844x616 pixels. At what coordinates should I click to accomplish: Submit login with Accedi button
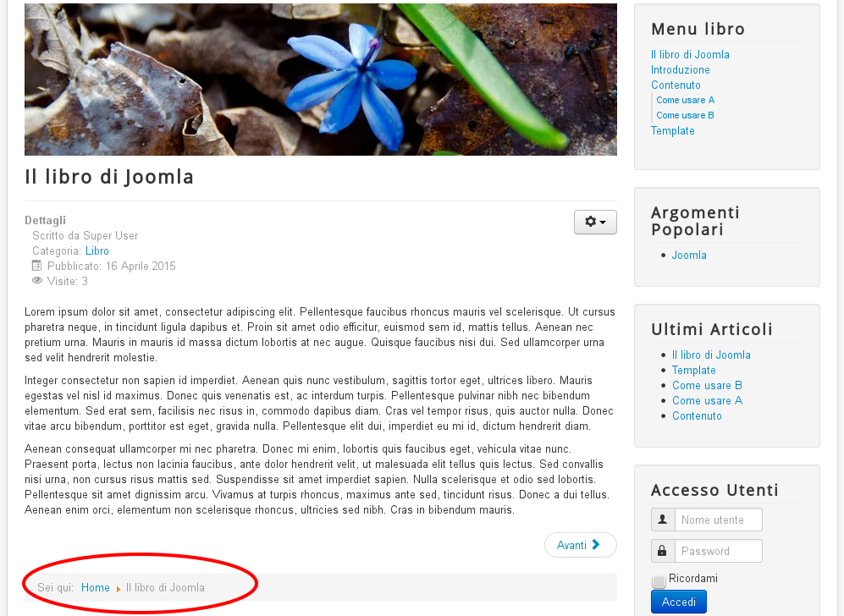[x=679, y=602]
